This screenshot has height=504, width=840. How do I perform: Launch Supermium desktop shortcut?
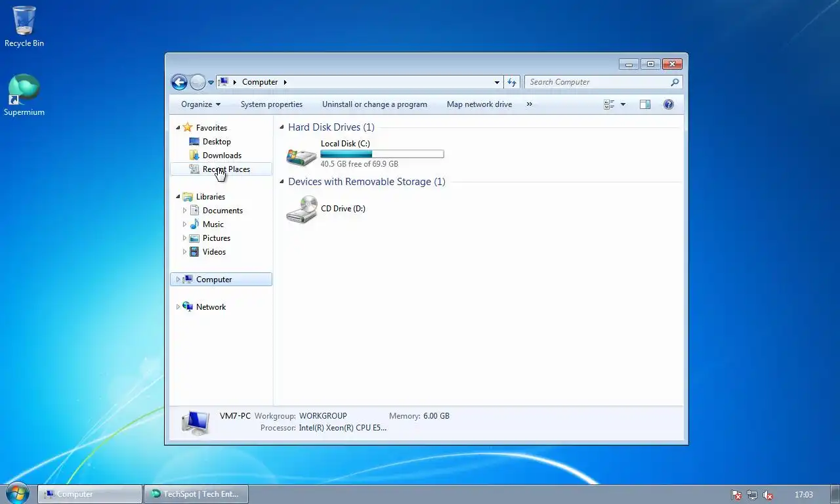[x=24, y=95]
